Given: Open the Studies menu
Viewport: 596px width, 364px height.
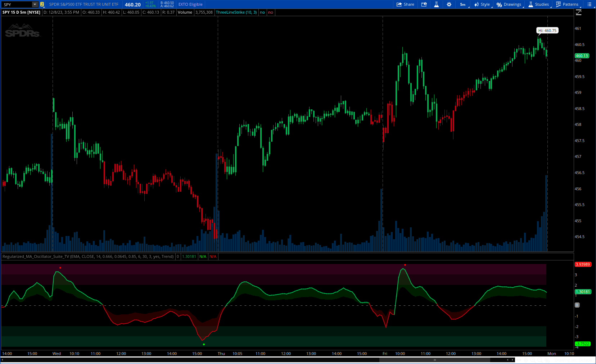Looking at the screenshot, I should pyautogui.click(x=539, y=4).
